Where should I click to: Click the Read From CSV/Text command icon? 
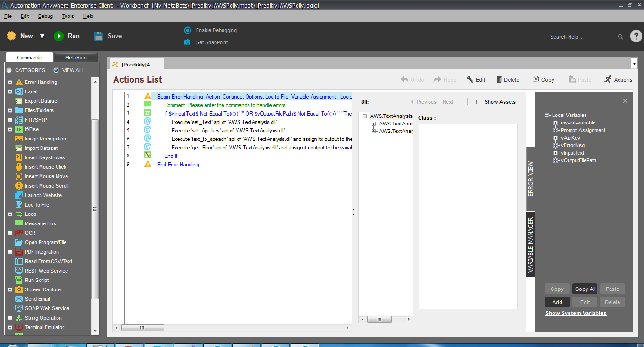(x=19, y=261)
